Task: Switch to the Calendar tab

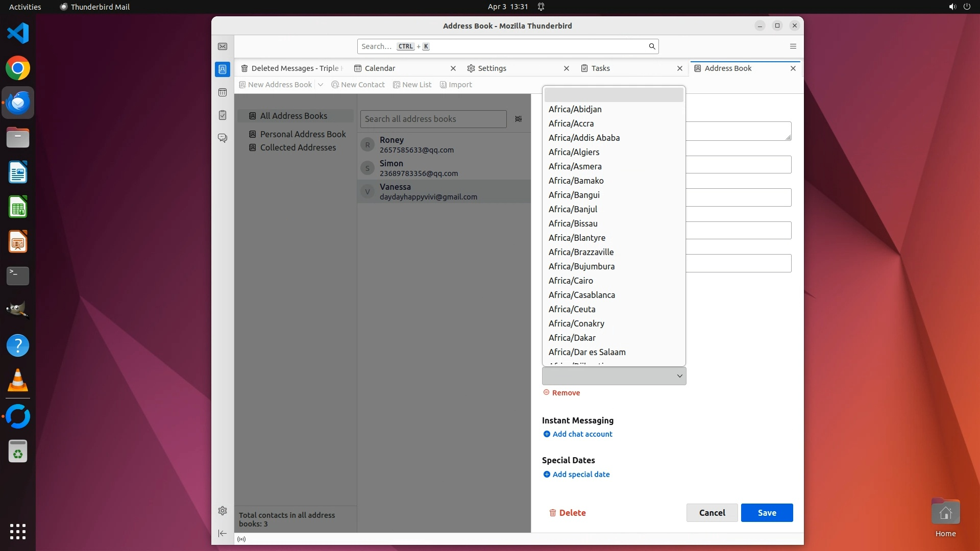Action: (x=380, y=68)
